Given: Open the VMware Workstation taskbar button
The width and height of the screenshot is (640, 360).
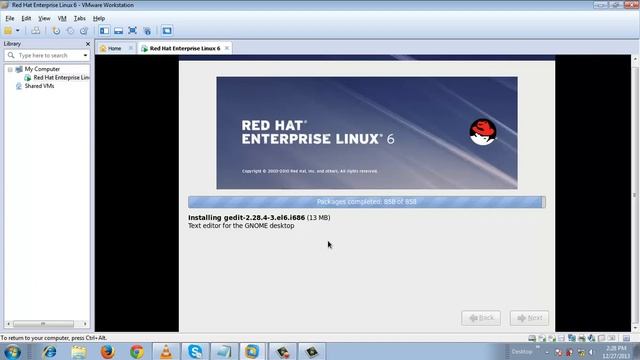Looking at the screenshot, I should [x=252, y=352].
